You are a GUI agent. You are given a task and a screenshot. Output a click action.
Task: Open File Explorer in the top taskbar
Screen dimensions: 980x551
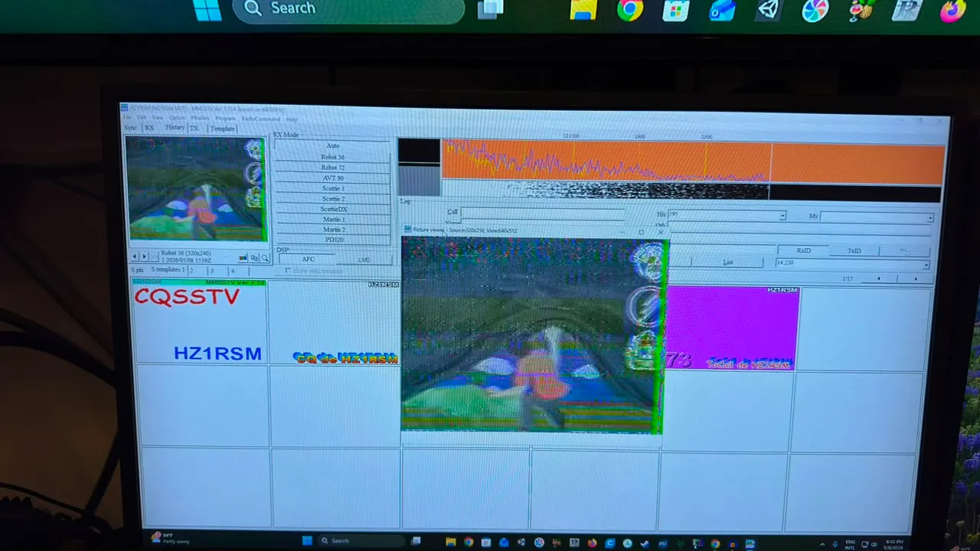[x=583, y=9]
